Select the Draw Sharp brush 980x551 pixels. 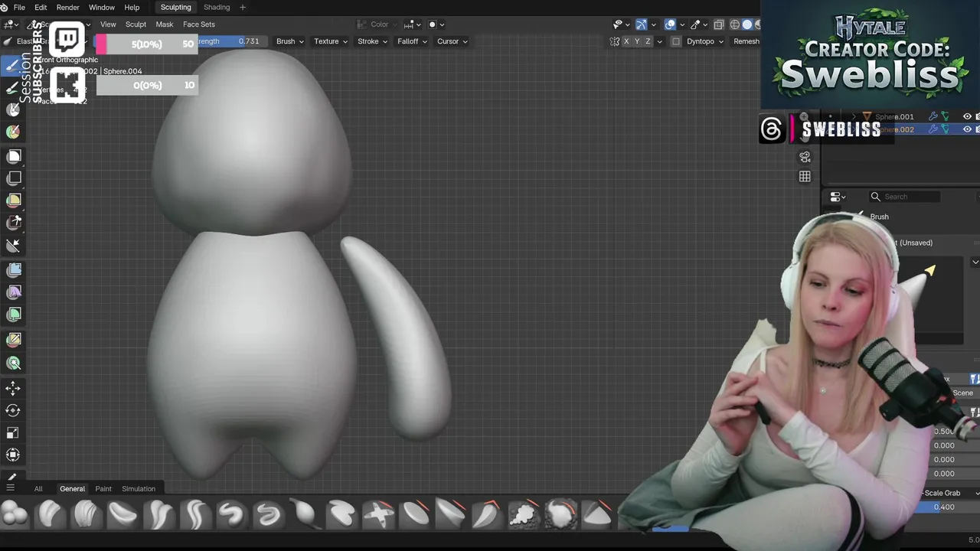coord(269,514)
